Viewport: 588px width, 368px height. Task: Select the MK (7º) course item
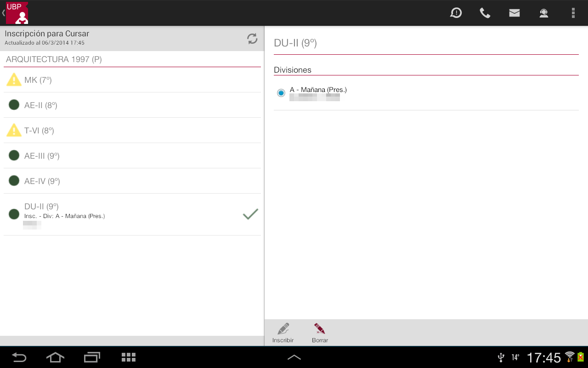click(x=132, y=80)
